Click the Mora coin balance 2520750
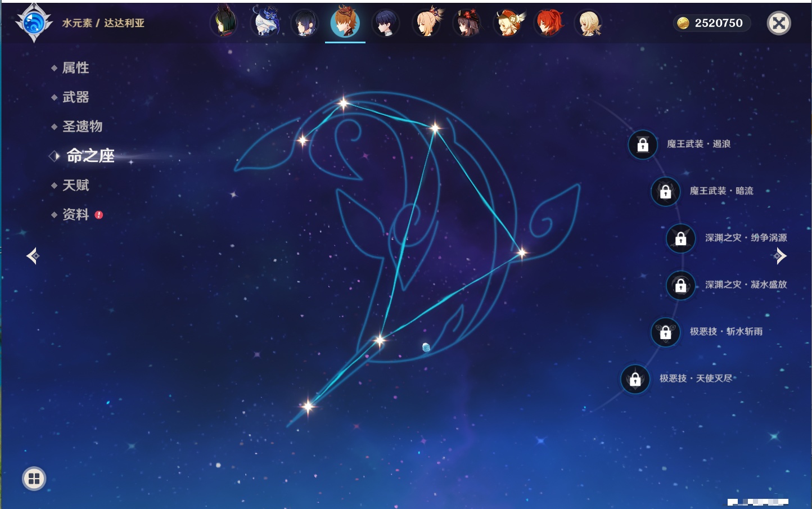812x509 pixels. coord(712,23)
